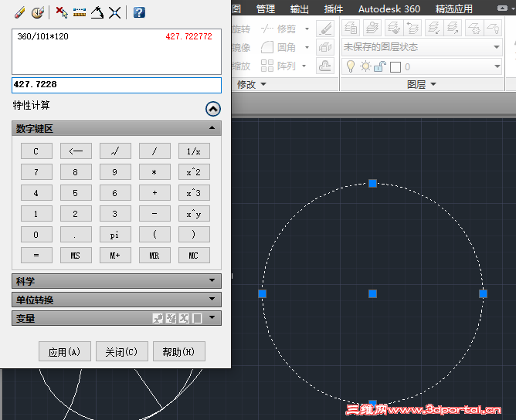Select the Get Coordinates tool icon

pos(62,13)
